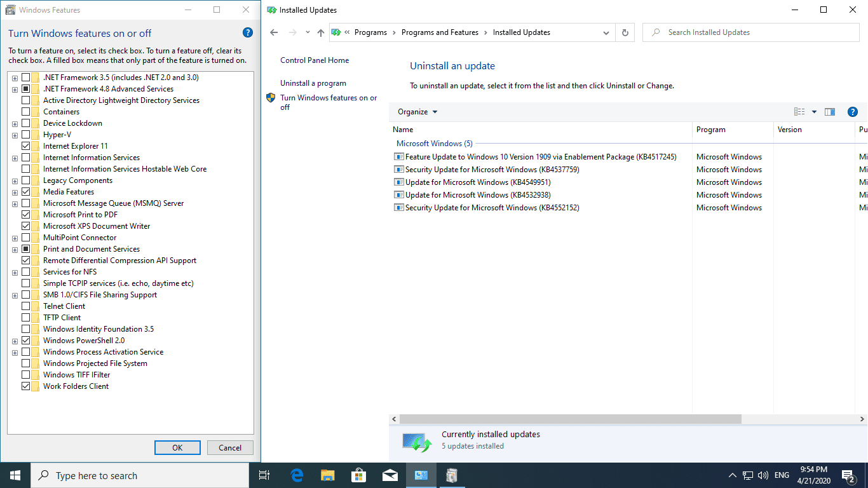Select Security Update KB4552152 row
This screenshot has width=868, height=488.
[x=492, y=208]
